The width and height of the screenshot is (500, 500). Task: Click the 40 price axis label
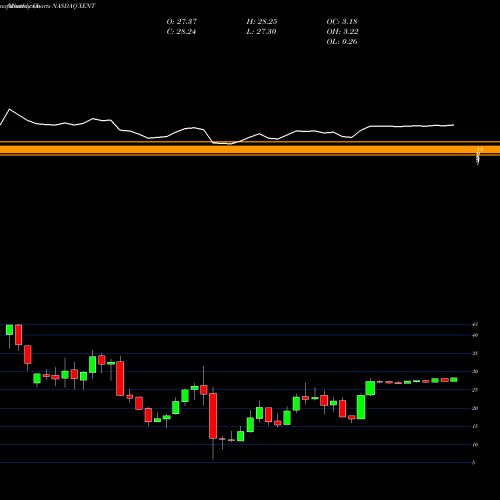(x=475, y=335)
